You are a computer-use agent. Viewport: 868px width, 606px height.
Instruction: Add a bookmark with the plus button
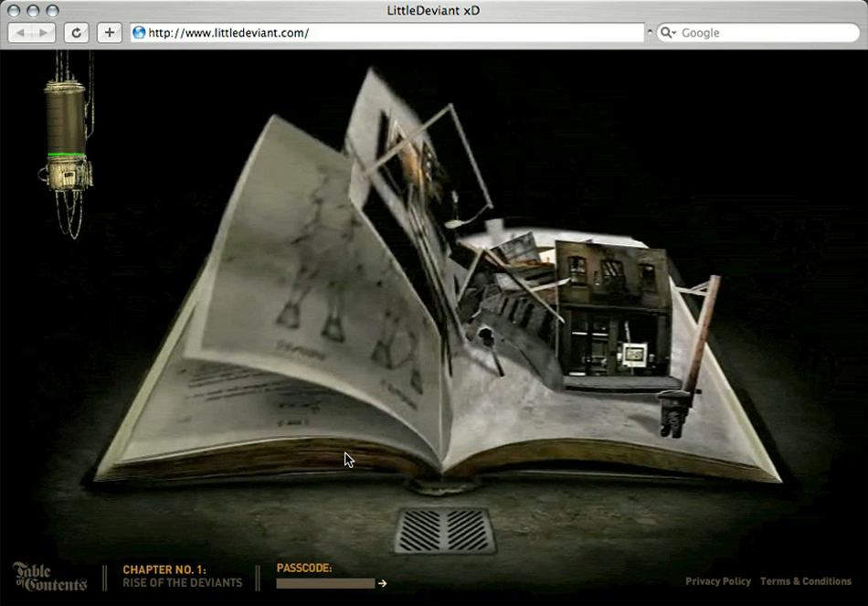pyautogui.click(x=109, y=33)
